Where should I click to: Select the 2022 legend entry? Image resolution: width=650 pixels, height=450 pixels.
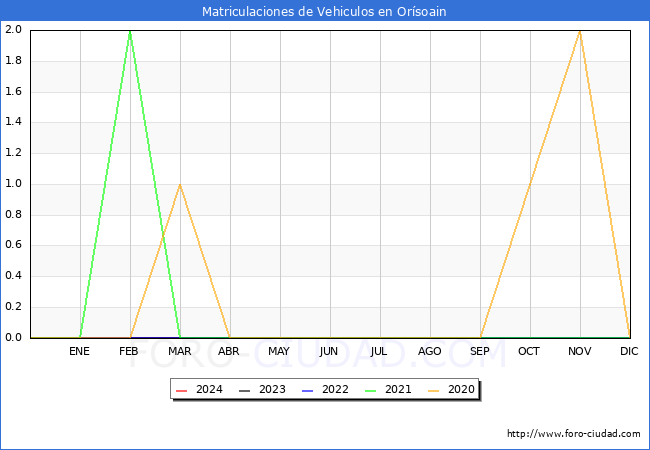coord(325,390)
